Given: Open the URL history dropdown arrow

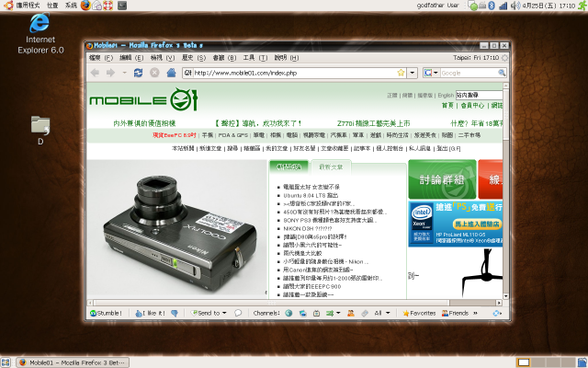Looking at the screenshot, I should tap(413, 73).
